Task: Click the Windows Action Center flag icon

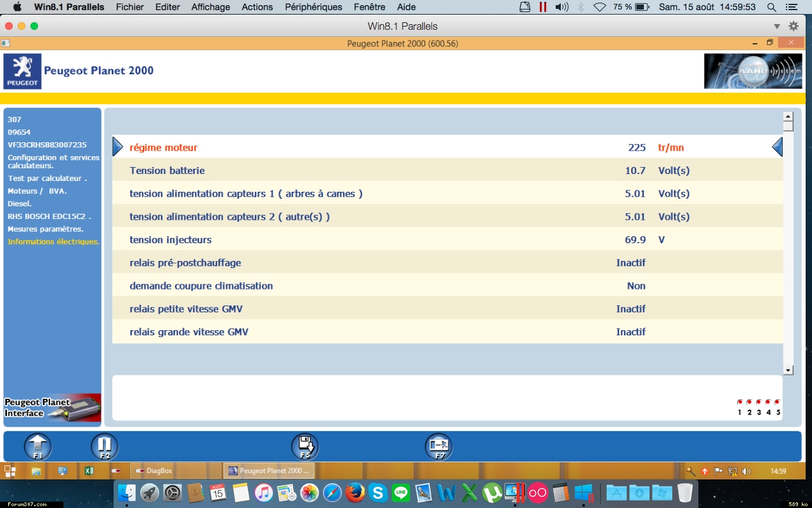Action: point(719,471)
